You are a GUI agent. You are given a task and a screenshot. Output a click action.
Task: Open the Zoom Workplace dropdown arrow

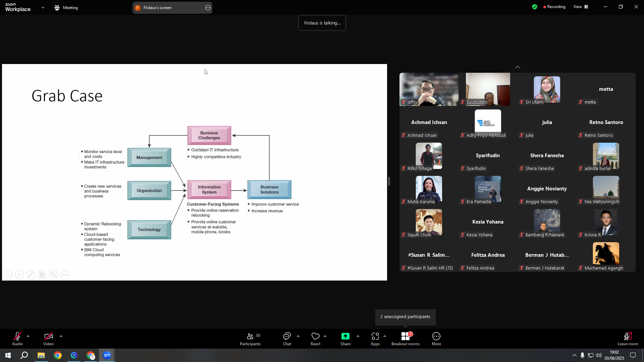(x=43, y=7)
